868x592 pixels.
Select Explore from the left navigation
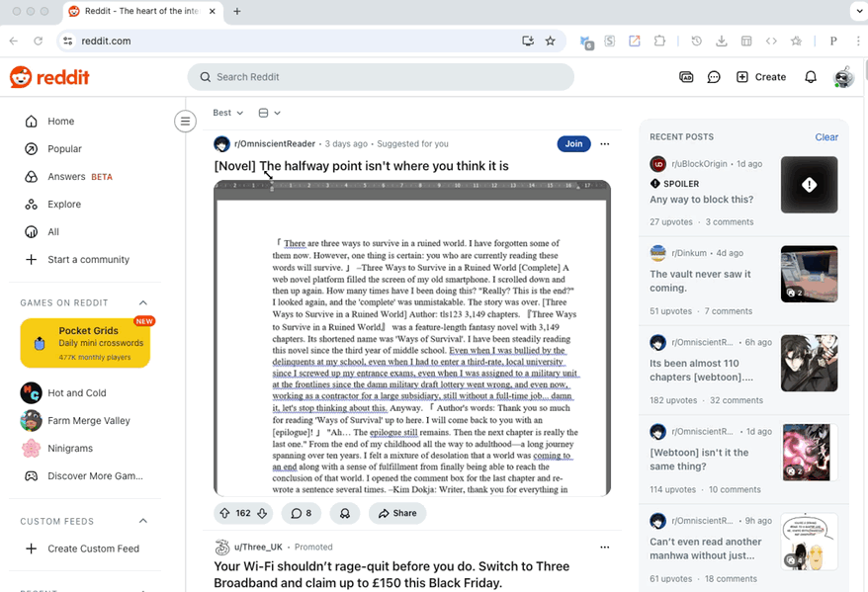point(64,205)
